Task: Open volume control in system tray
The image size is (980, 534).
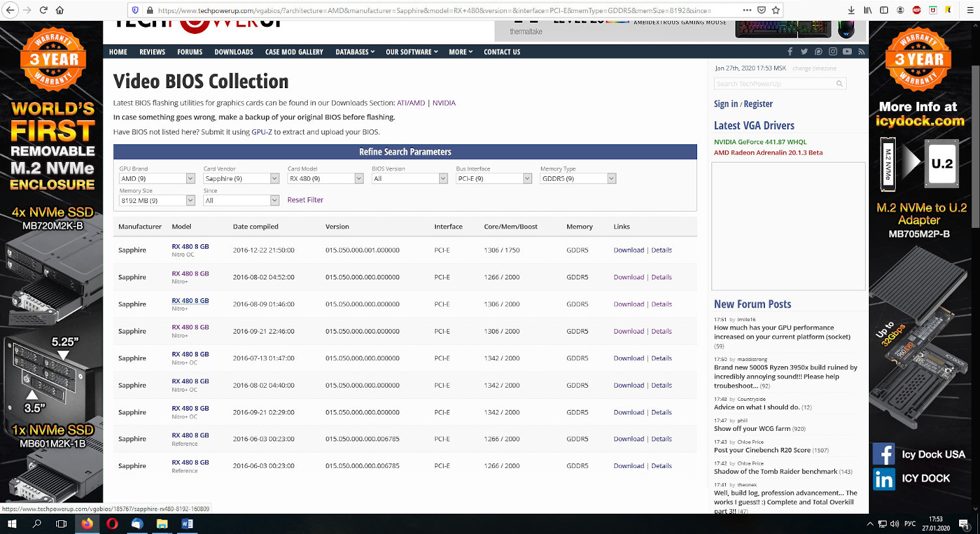Action: tap(894, 524)
